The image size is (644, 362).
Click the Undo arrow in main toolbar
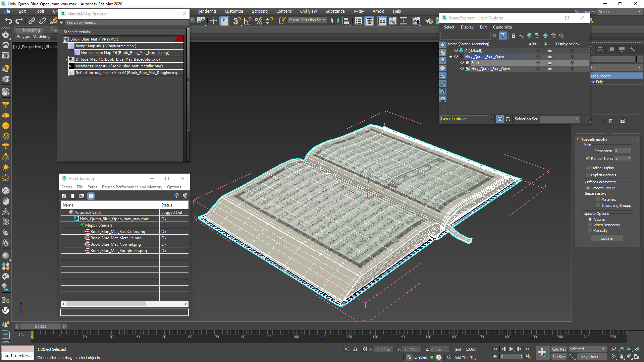[x=8, y=21]
